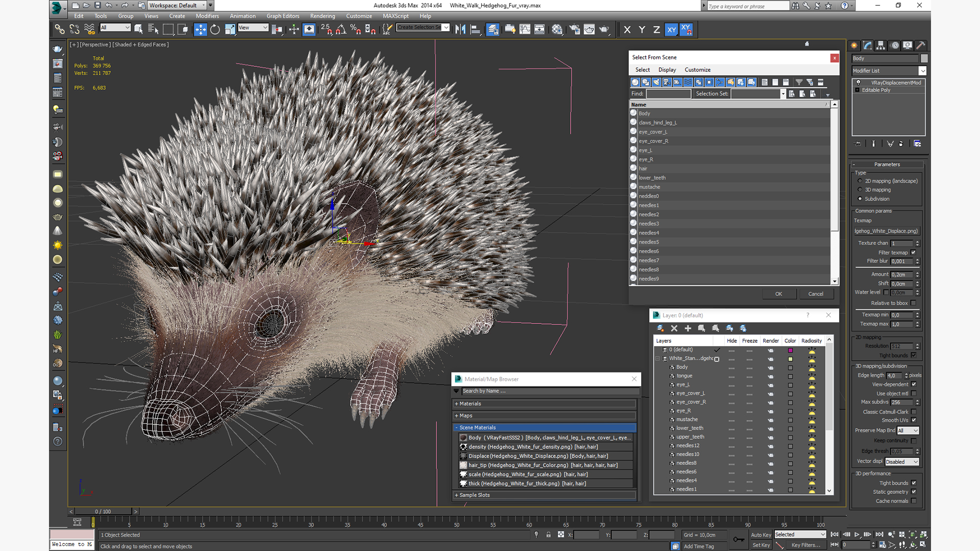The height and width of the screenshot is (551, 980).
Task: Open Key Filters button
Action: [x=805, y=545]
